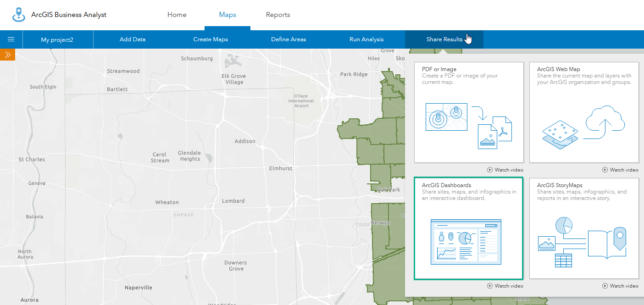Play video icon under ArcGIS StoryMaps
Viewport: 644px width, 305px height.
[605, 286]
